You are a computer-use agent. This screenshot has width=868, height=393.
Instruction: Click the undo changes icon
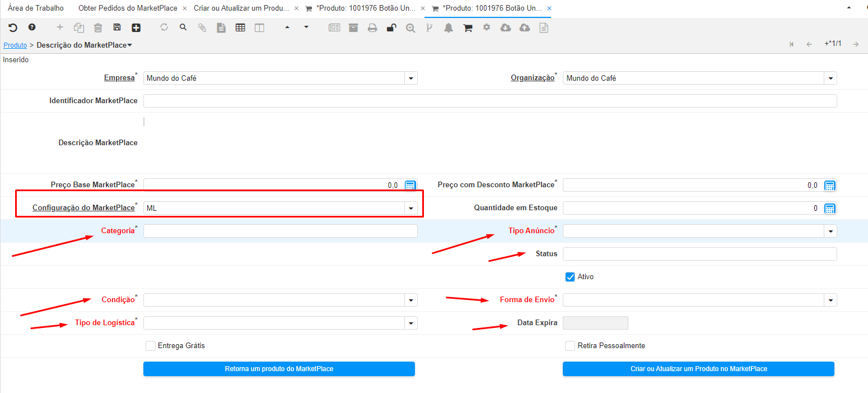point(13,27)
